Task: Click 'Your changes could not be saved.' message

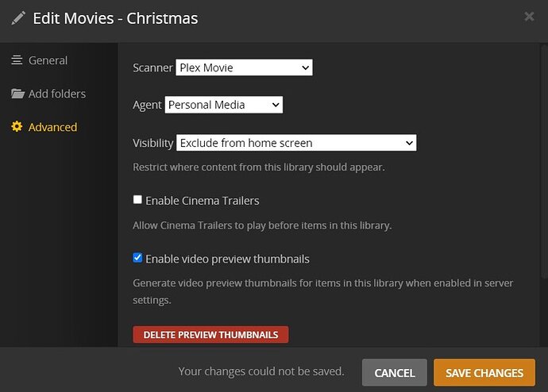Action: point(261,371)
